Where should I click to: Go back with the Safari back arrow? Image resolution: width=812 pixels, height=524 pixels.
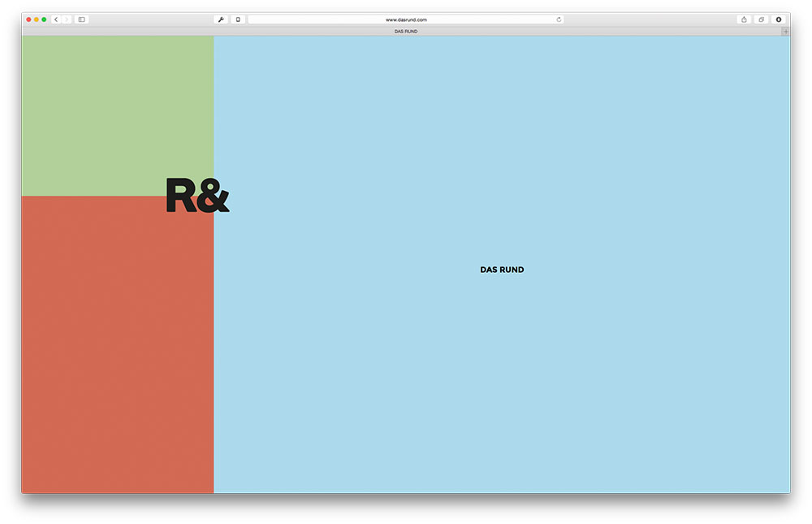pyautogui.click(x=56, y=19)
